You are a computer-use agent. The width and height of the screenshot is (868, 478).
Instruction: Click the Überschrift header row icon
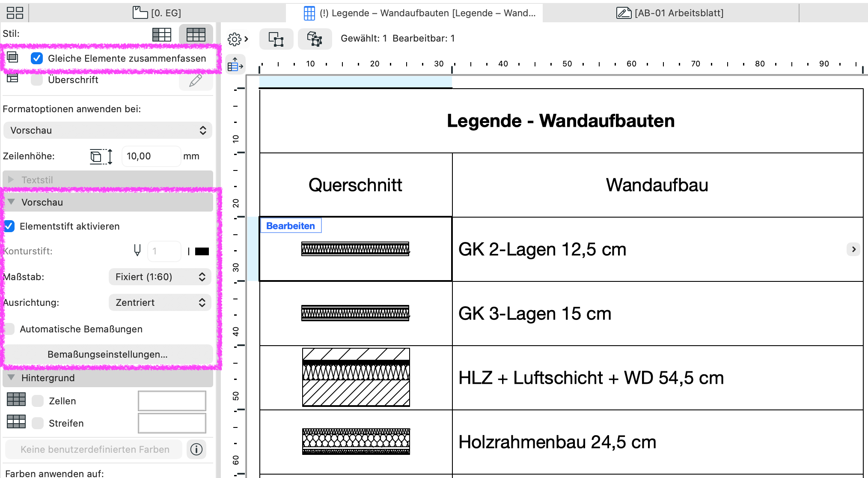point(12,78)
